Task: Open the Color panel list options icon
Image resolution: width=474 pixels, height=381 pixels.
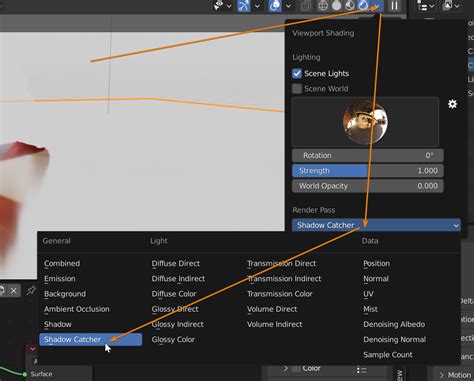Action: click(x=362, y=370)
